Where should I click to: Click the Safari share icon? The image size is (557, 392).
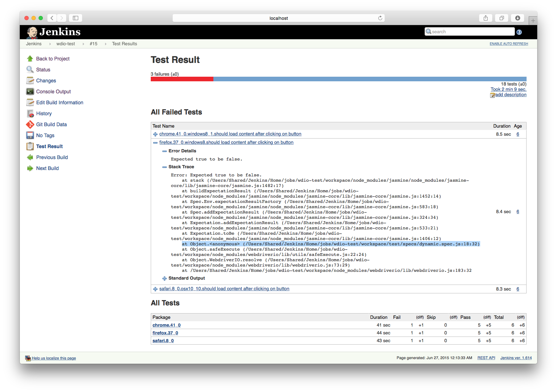(486, 18)
